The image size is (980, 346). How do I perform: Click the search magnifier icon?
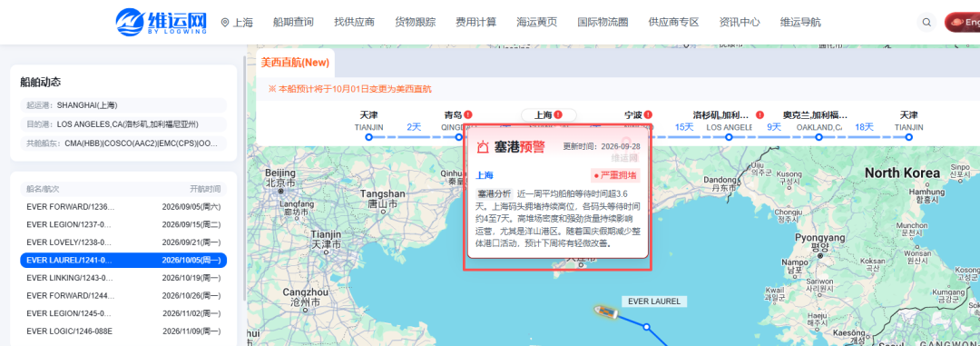926,23
